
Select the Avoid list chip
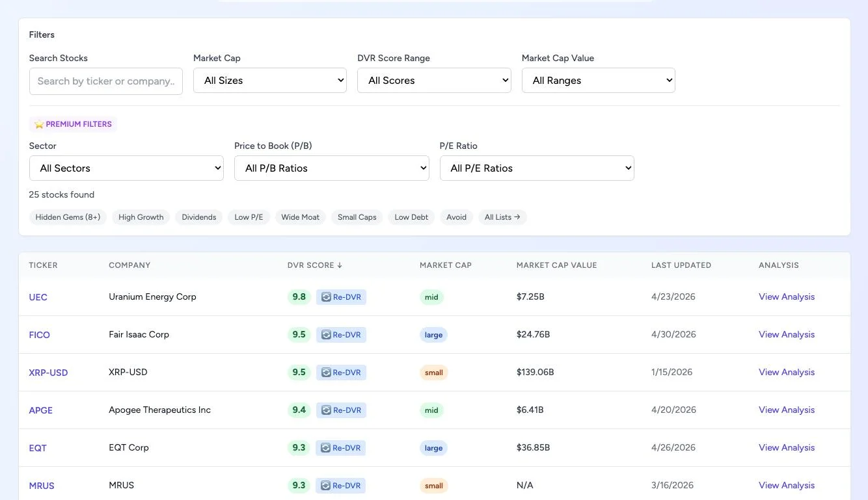coord(456,217)
